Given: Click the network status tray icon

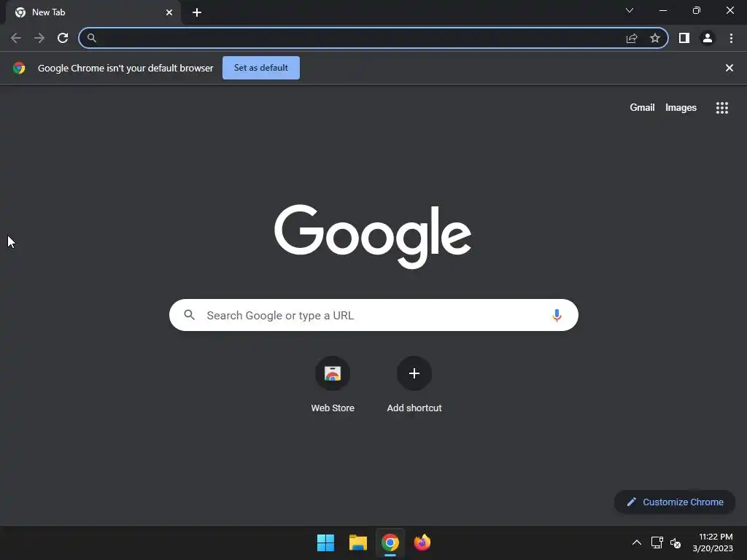Looking at the screenshot, I should pos(657,542).
